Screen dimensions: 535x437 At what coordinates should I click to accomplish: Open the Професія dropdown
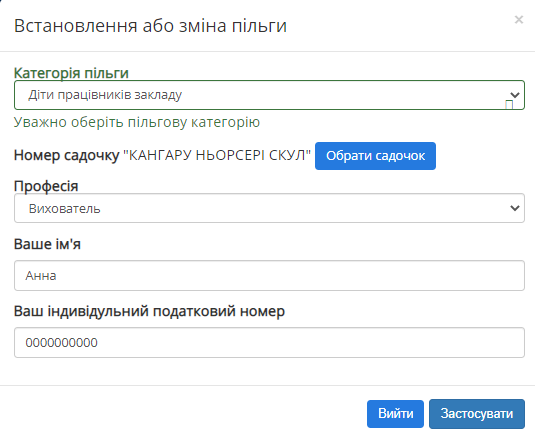point(269,208)
